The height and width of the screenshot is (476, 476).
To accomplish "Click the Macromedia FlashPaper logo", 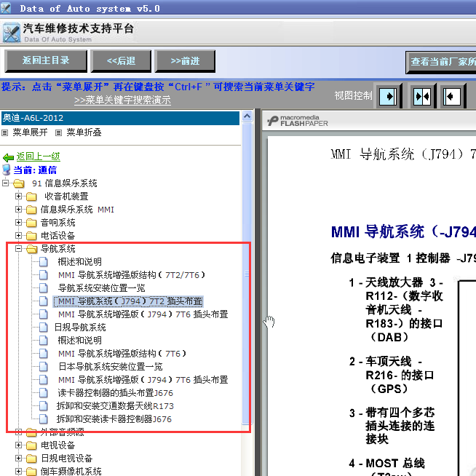I will pyautogui.click(x=298, y=121).
